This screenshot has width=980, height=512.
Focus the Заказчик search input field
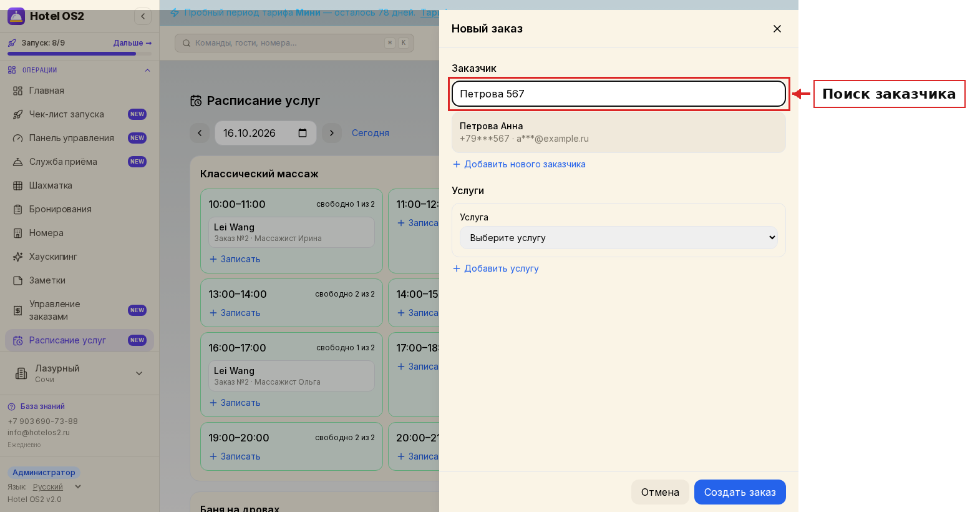619,94
